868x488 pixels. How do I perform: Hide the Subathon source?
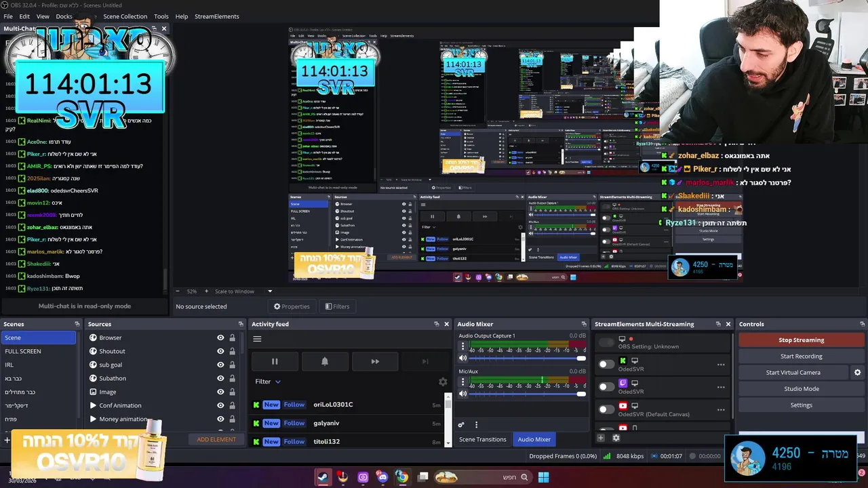[x=220, y=378]
